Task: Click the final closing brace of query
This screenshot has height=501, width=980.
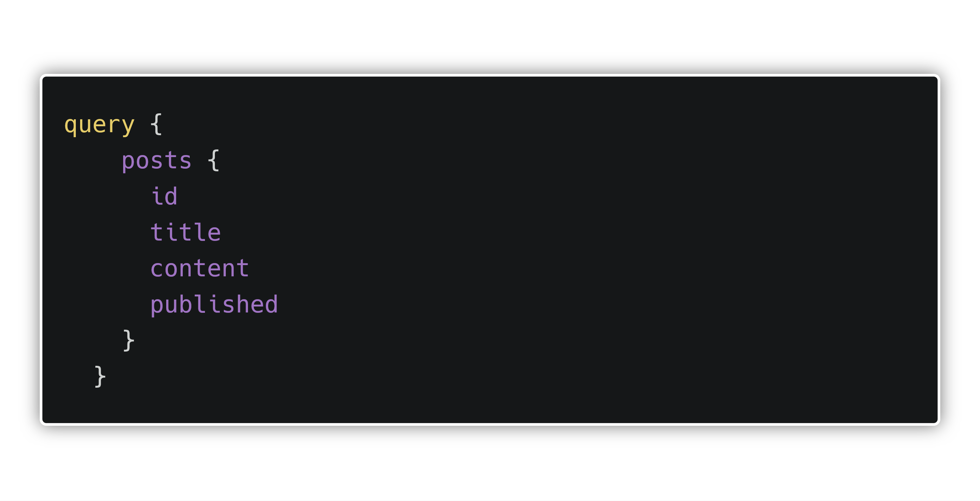Action: coord(100,376)
